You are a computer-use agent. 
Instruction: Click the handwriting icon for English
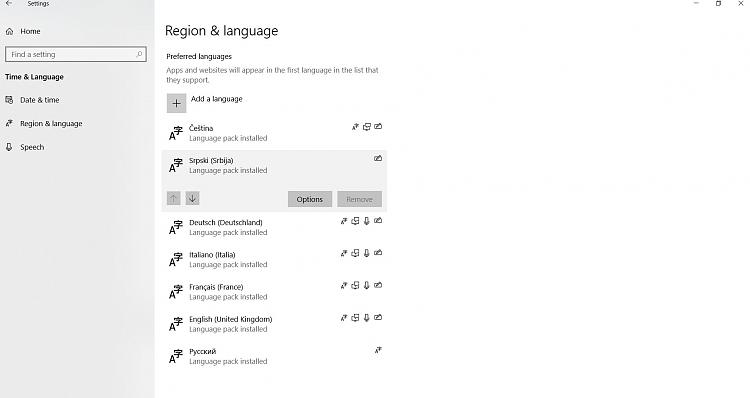tap(378, 318)
